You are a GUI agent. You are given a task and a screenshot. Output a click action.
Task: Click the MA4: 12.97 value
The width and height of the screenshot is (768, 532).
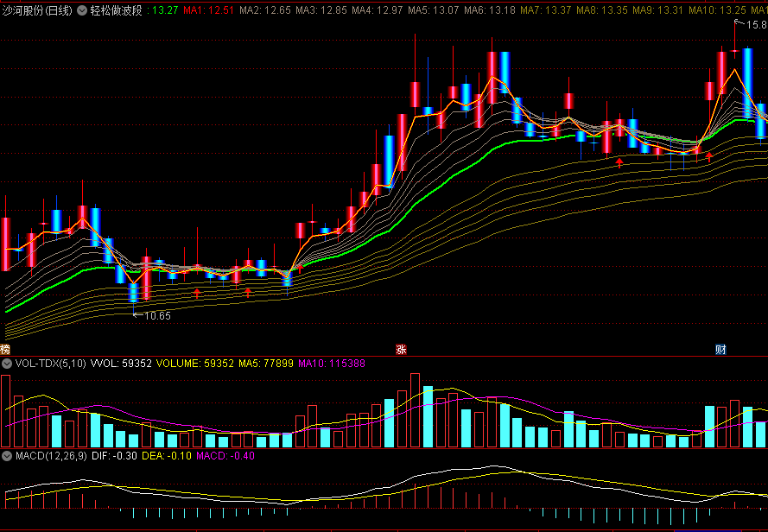[378, 10]
